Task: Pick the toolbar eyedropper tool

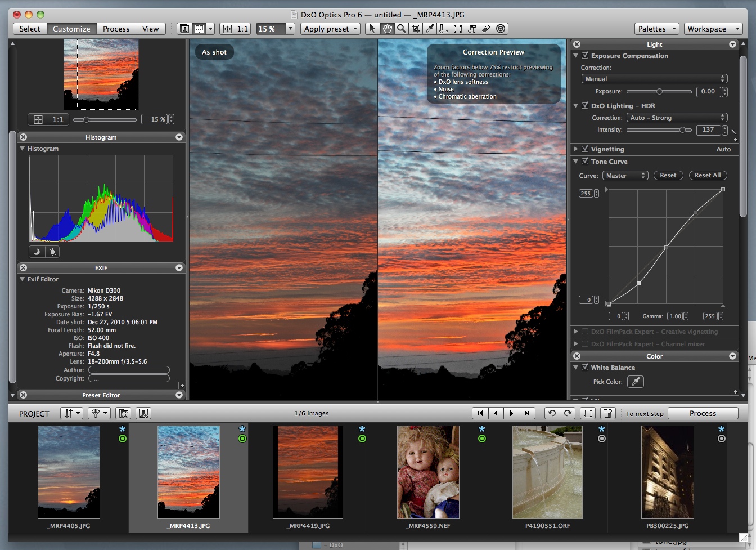Action: [x=430, y=29]
